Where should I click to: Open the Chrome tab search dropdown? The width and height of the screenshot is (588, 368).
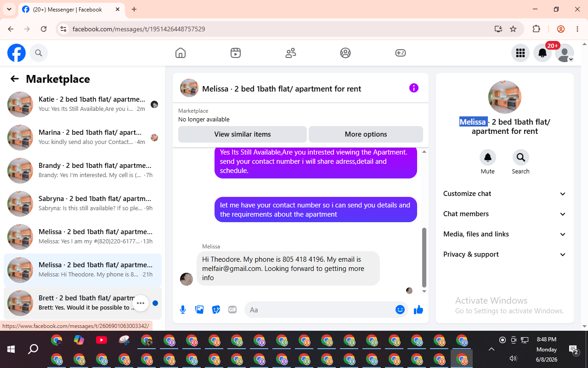point(9,9)
